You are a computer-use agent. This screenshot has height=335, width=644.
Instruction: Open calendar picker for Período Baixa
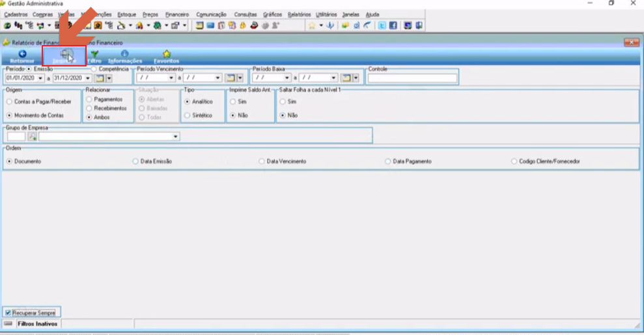[346, 78]
